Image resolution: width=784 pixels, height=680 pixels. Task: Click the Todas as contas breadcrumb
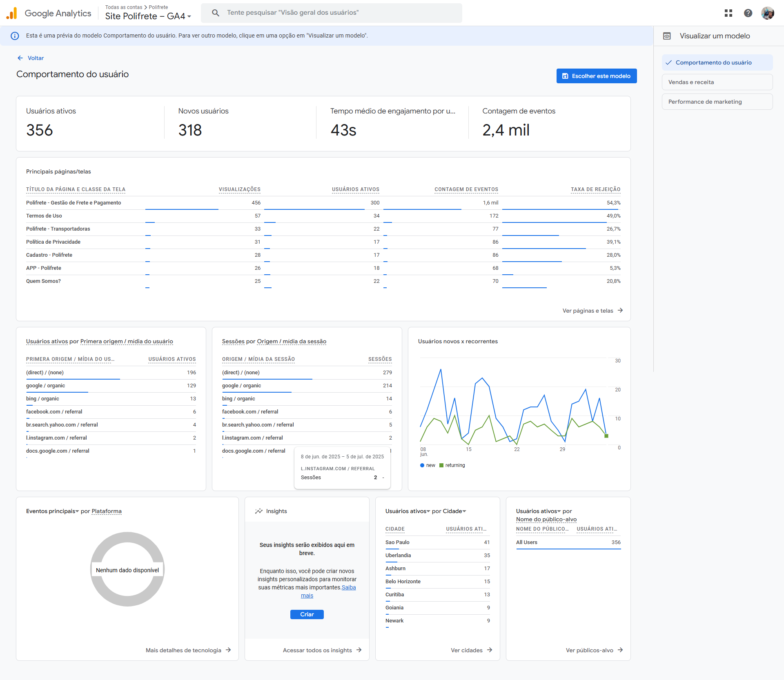click(x=124, y=7)
